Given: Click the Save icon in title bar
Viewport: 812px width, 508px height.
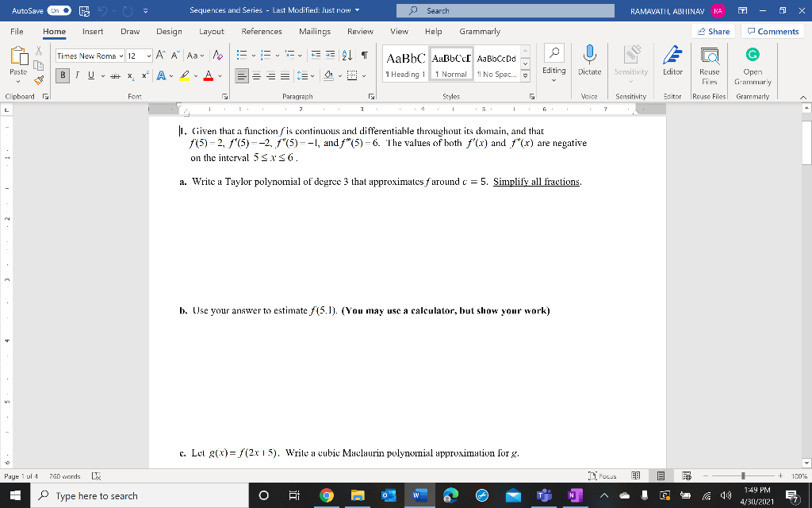Looking at the screenshot, I should [x=84, y=10].
